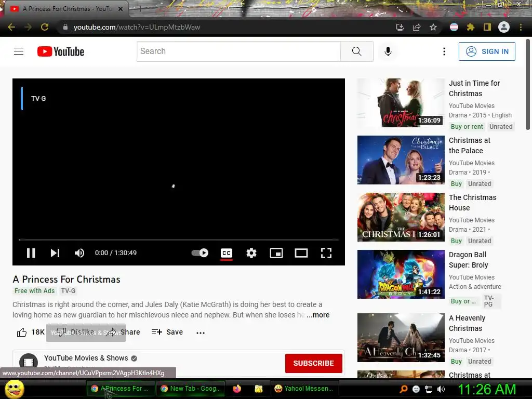Viewport: 532px width, 399px height.
Task: Close the A Princess For Christmas tab
Action: tap(121, 9)
